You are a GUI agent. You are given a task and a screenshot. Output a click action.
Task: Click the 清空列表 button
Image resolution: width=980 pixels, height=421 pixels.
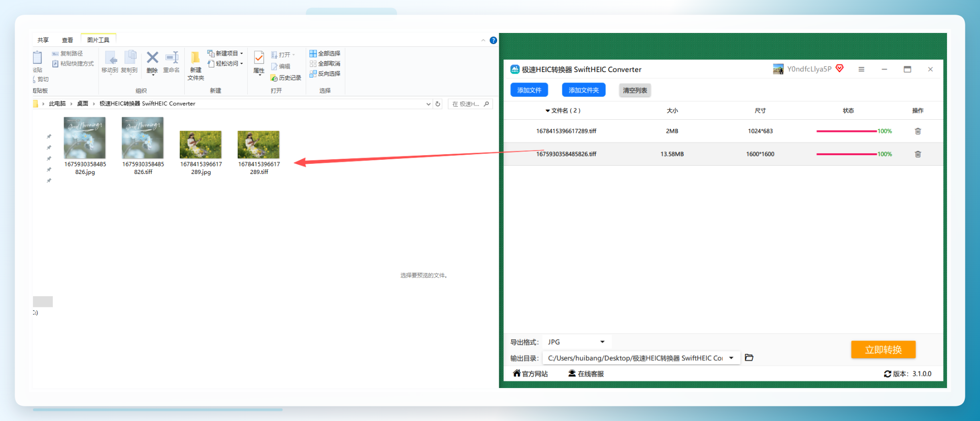(635, 90)
